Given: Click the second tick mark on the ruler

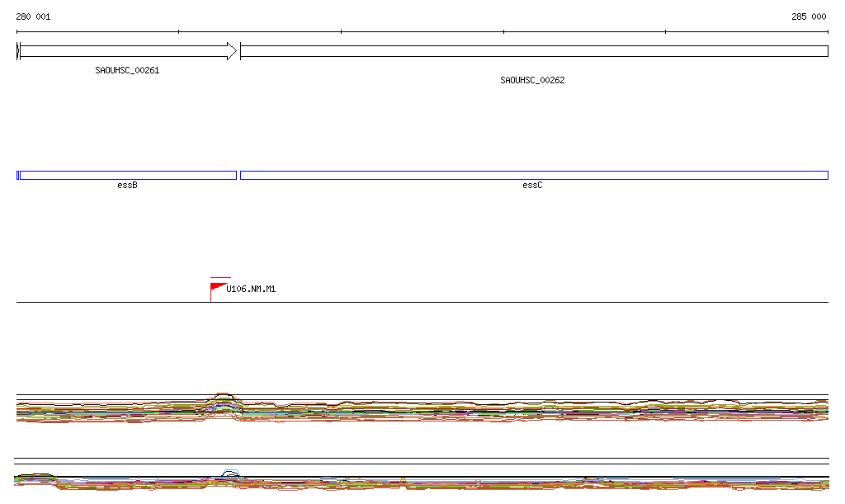Looking at the screenshot, I should pyautogui.click(x=178, y=31).
